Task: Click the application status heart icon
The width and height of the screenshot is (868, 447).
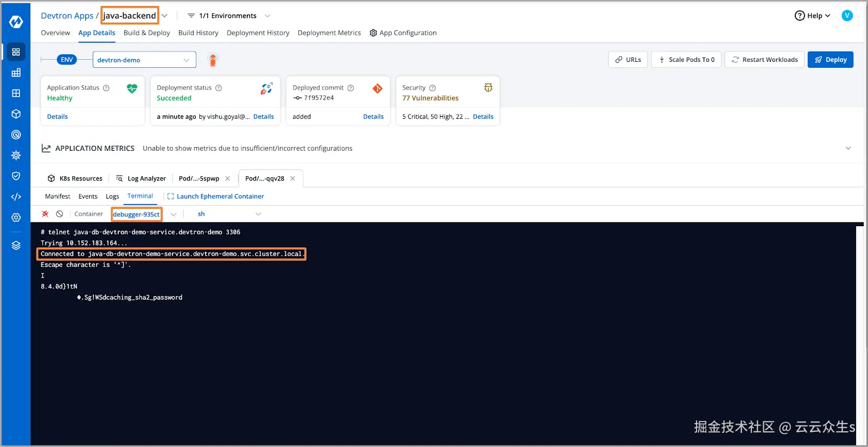Action: tap(132, 88)
